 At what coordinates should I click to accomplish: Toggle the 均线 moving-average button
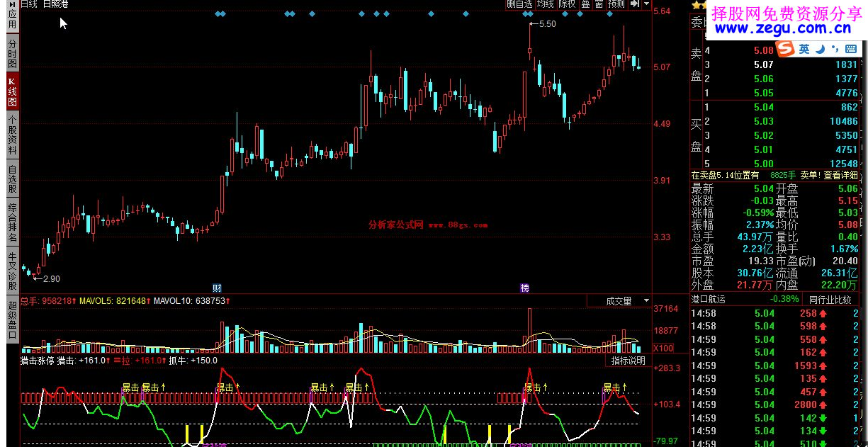(x=545, y=4)
